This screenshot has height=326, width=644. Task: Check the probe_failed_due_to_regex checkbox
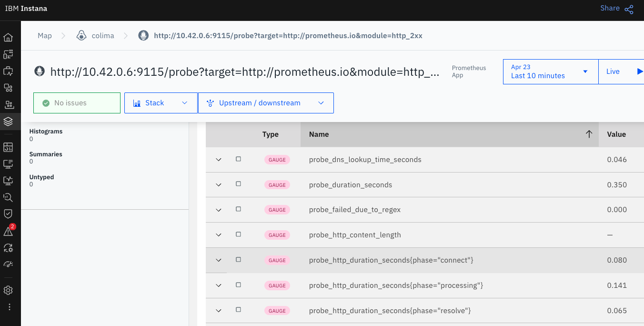click(239, 209)
